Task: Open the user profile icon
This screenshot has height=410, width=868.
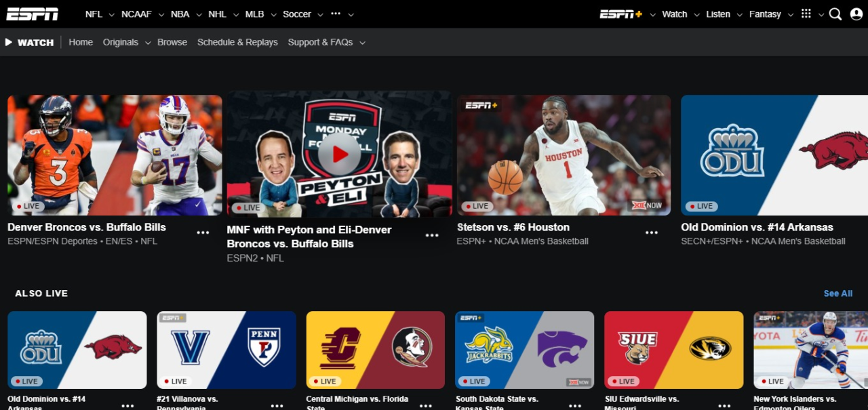Action: [x=856, y=14]
